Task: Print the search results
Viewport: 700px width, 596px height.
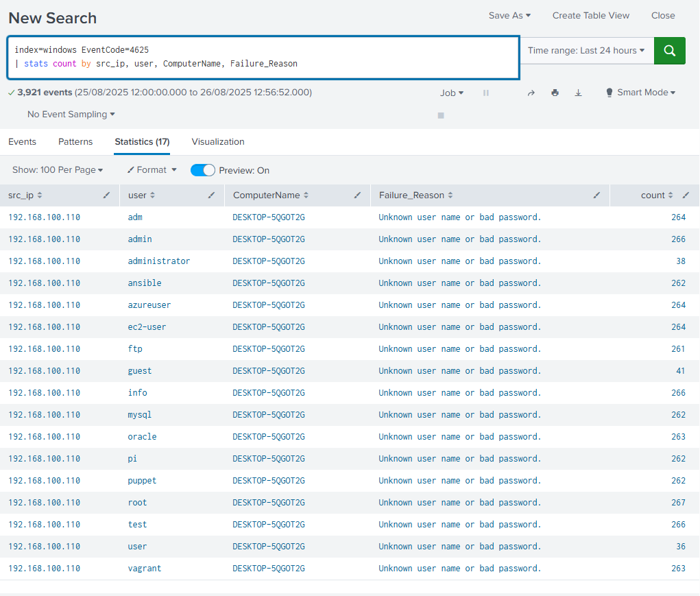Action: click(x=555, y=93)
